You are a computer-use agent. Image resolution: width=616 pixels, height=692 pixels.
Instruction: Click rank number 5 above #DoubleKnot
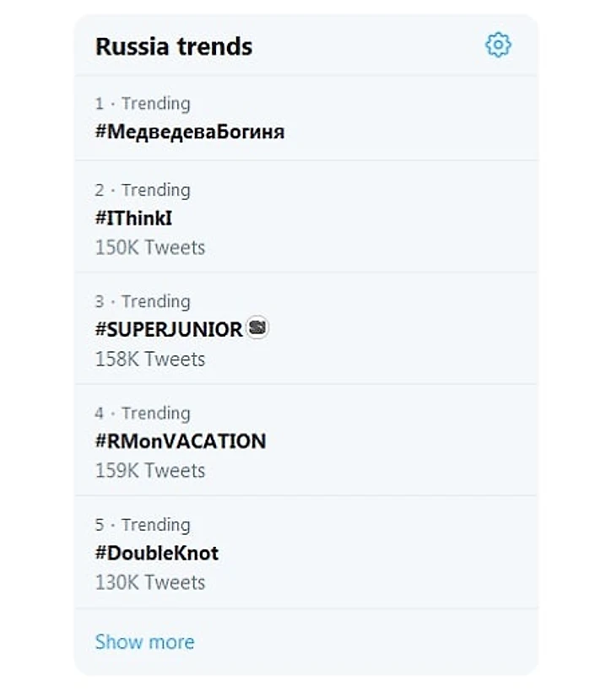point(100,525)
